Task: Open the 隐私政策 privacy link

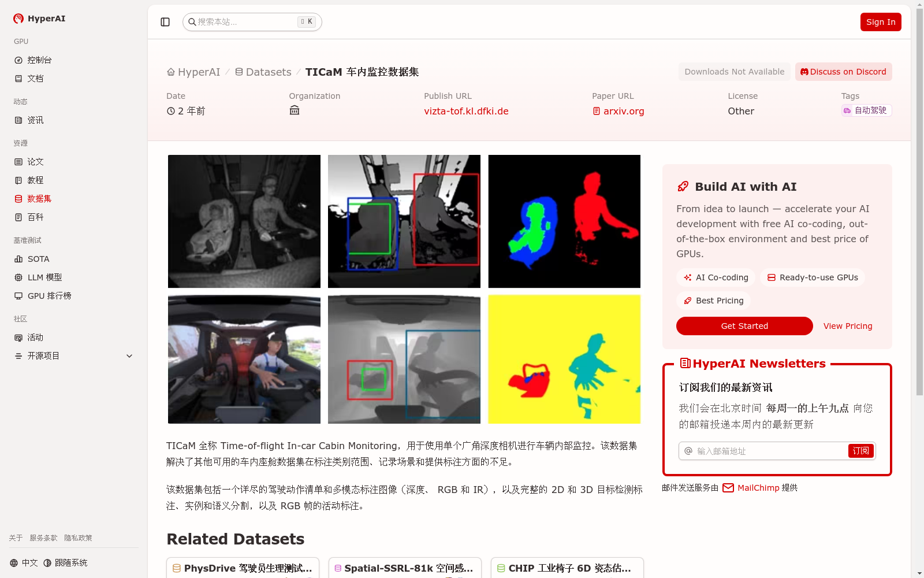Action: pos(78,538)
